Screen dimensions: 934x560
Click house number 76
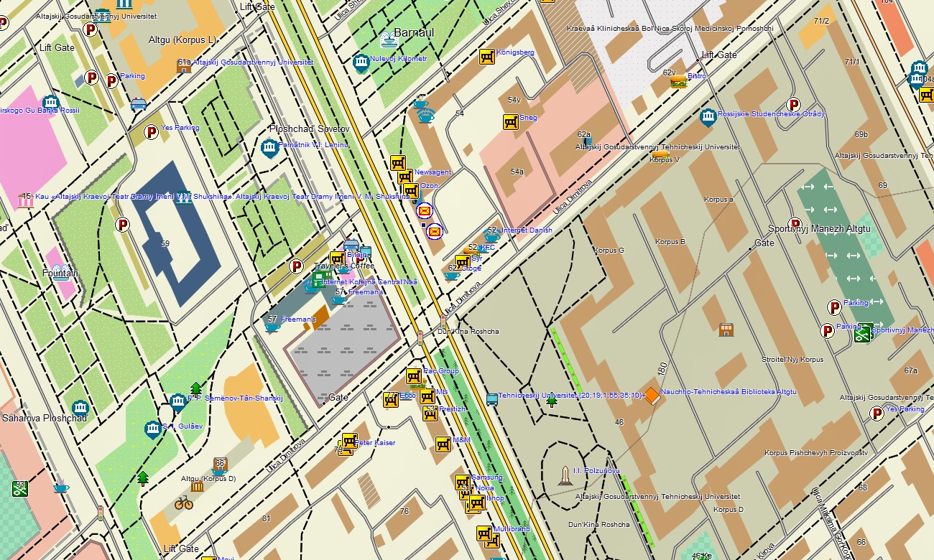pos(404,511)
